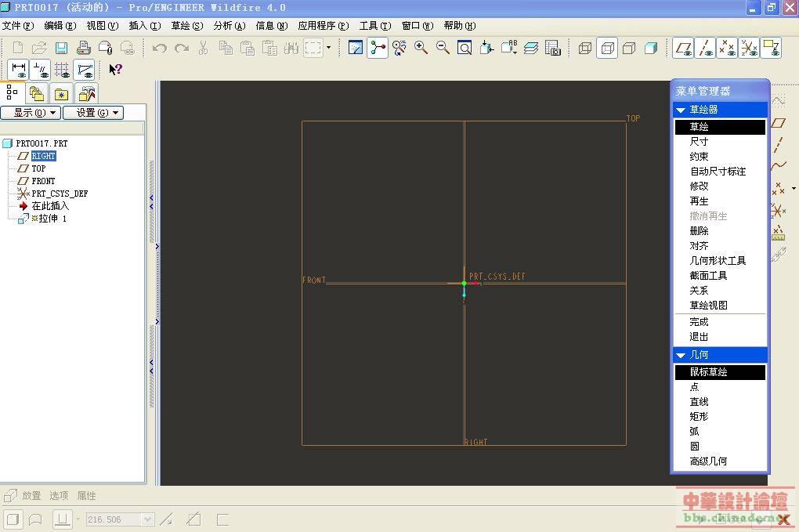Toggle sketch constraints display

click(40, 70)
